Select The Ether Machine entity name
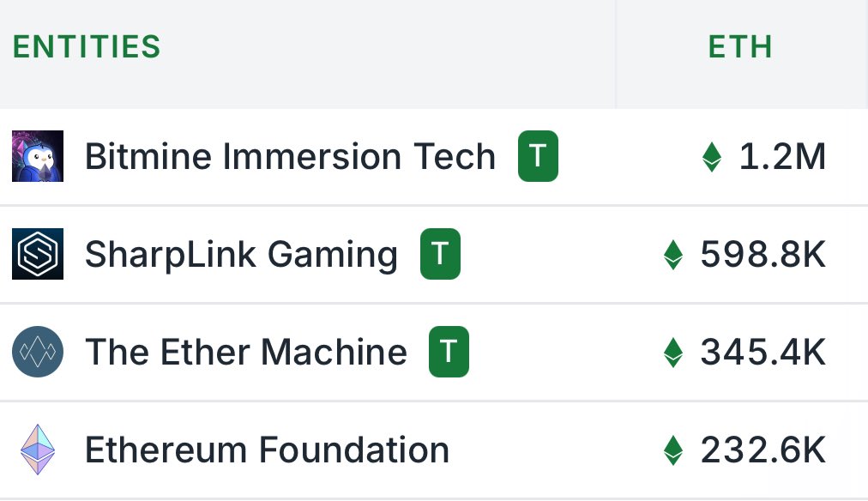The image size is (868, 501). click(246, 352)
